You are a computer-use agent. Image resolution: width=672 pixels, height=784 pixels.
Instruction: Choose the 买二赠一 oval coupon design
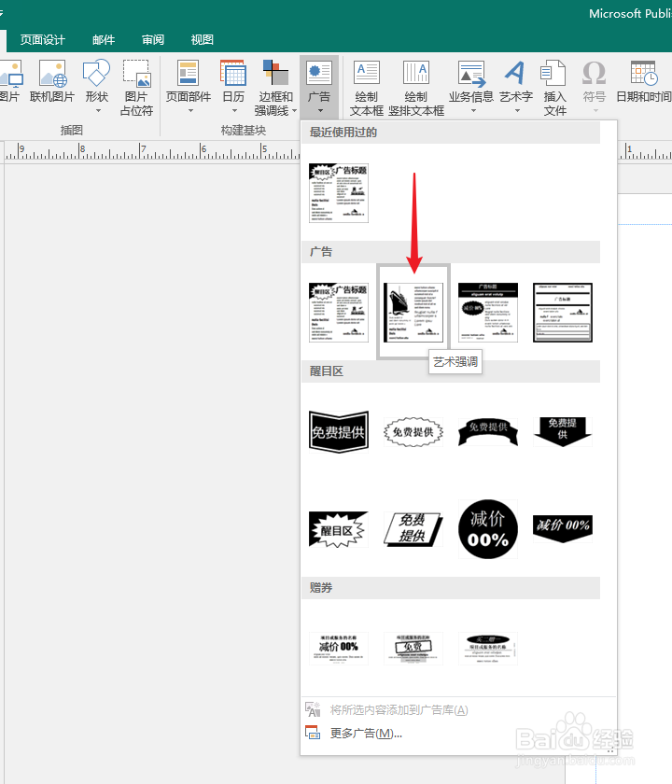pos(488,649)
